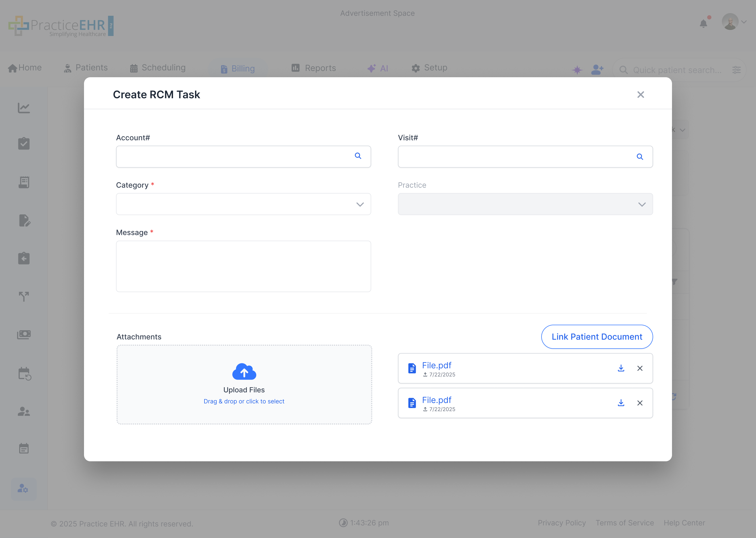Image resolution: width=756 pixels, height=538 pixels.
Task: Open the notifications bell
Action: tap(704, 23)
